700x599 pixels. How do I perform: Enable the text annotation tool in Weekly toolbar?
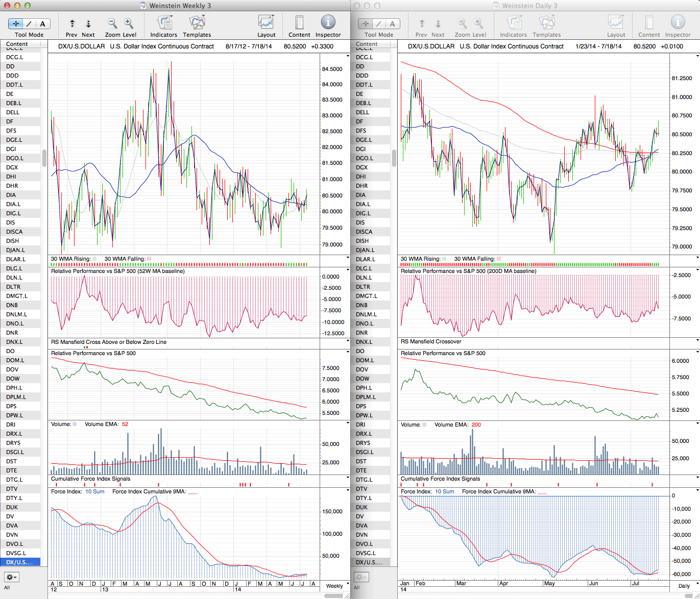[x=42, y=23]
